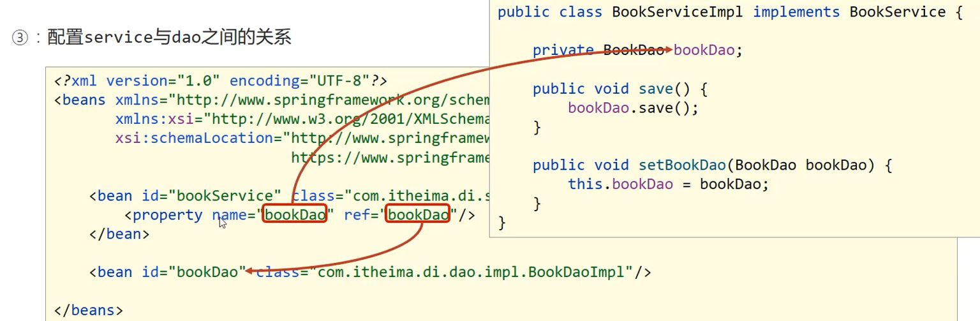Click the arrowhead pointing at bean id bookDao
The image size is (980, 321).
[x=250, y=271]
